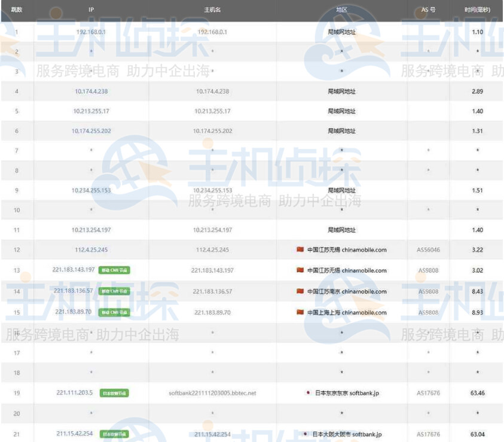The image size is (504, 442).
Task: Click the China flag beside 中国江苏南京
Action: (x=300, y=291)
